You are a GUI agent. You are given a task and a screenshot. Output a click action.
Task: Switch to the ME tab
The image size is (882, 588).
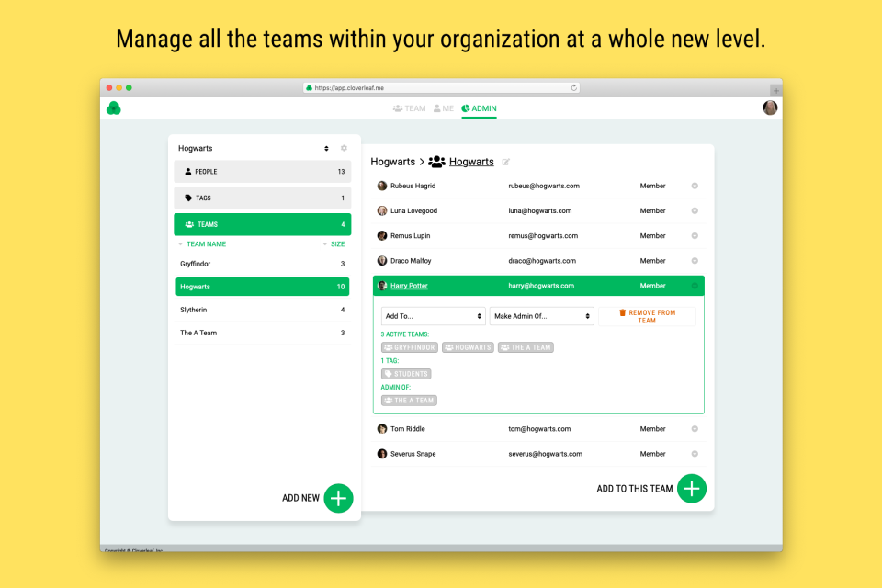[444, 108]
